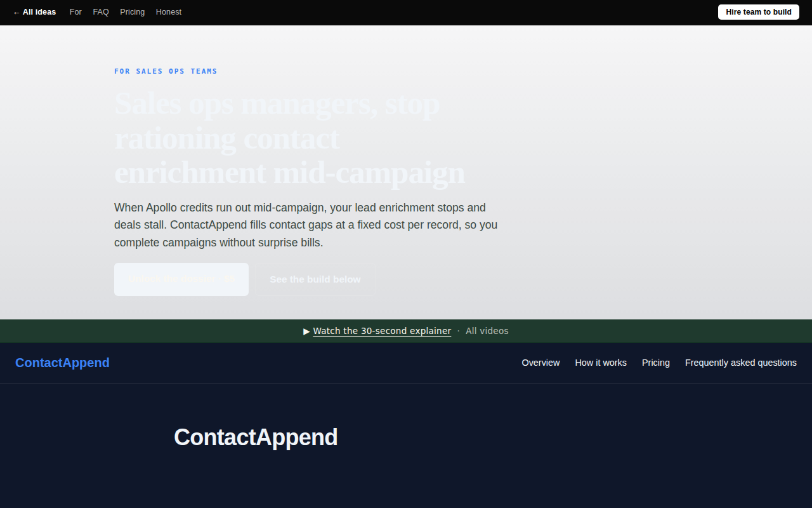Click the blue ContactAppend logo

click(x=62, y=363)
